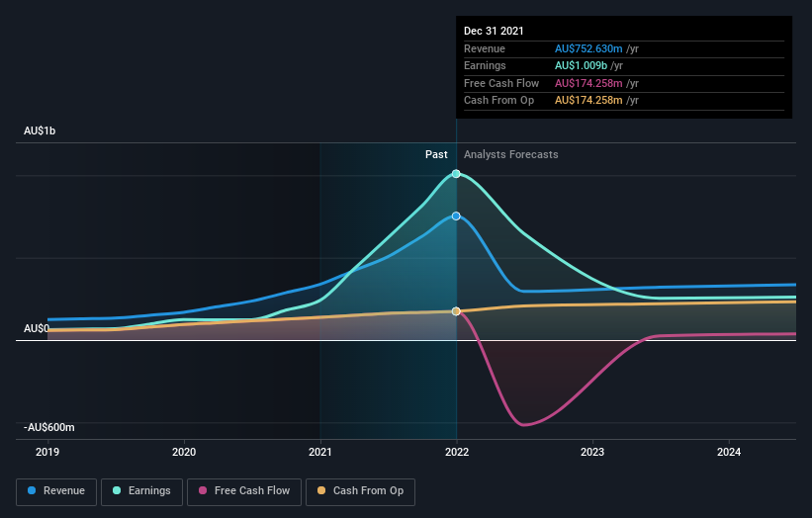Viewport: 812px width, 518px height.
Task: Click the 2023 x-axis label
Action: pos(592,453)
